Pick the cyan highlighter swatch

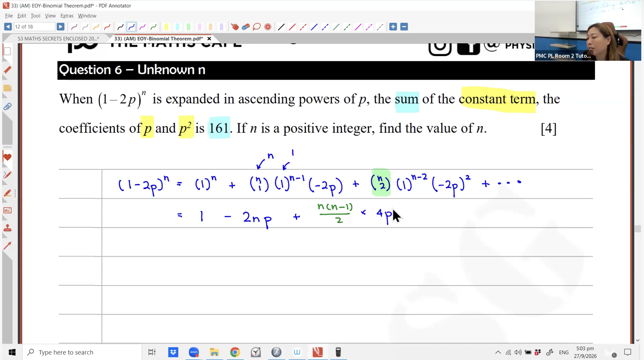[177, 27]
